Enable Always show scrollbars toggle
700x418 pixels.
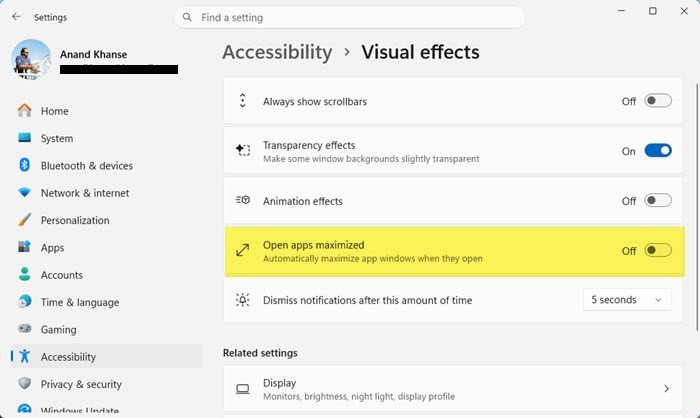[658, 101]
